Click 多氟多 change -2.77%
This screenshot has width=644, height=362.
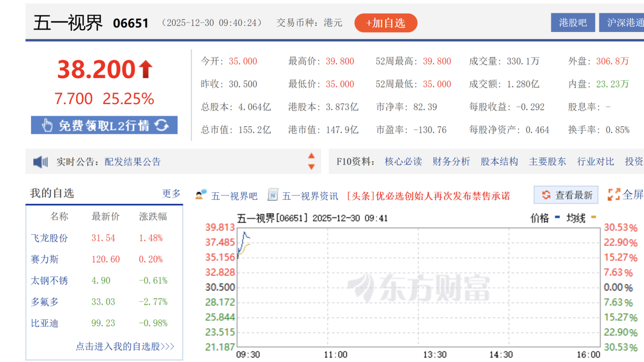153,302
